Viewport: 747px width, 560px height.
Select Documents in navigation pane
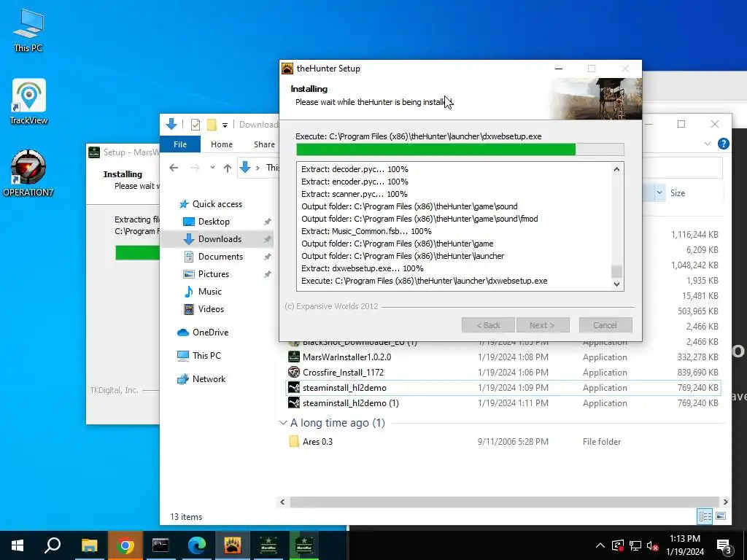point(220,257)
